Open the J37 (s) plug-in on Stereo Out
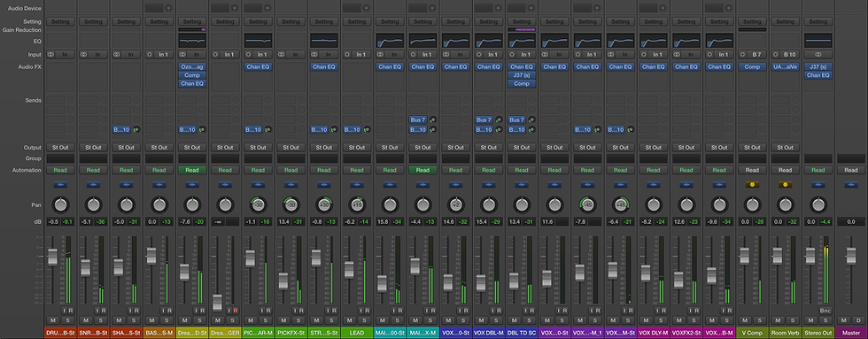868x339 pixels. pos(818,66)
